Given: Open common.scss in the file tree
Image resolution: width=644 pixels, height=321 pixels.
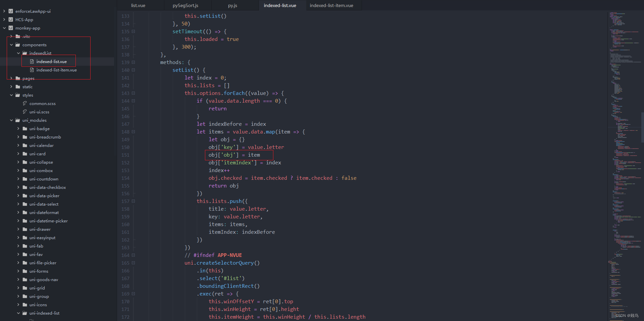Looking at the screenshot, I should (42, 103).
